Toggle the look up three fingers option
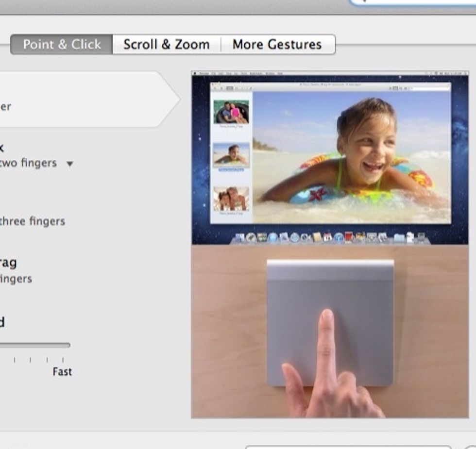Image resolution: width=476 pixels, height=449 pixels. (x=32, y=221)
